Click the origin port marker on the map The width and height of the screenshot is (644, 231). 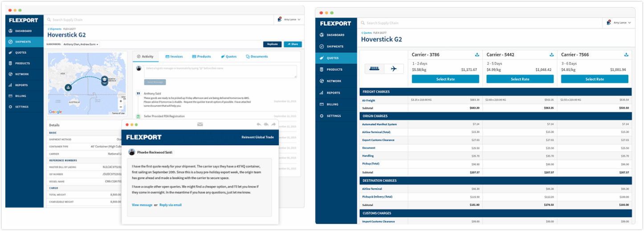(68, 88)
